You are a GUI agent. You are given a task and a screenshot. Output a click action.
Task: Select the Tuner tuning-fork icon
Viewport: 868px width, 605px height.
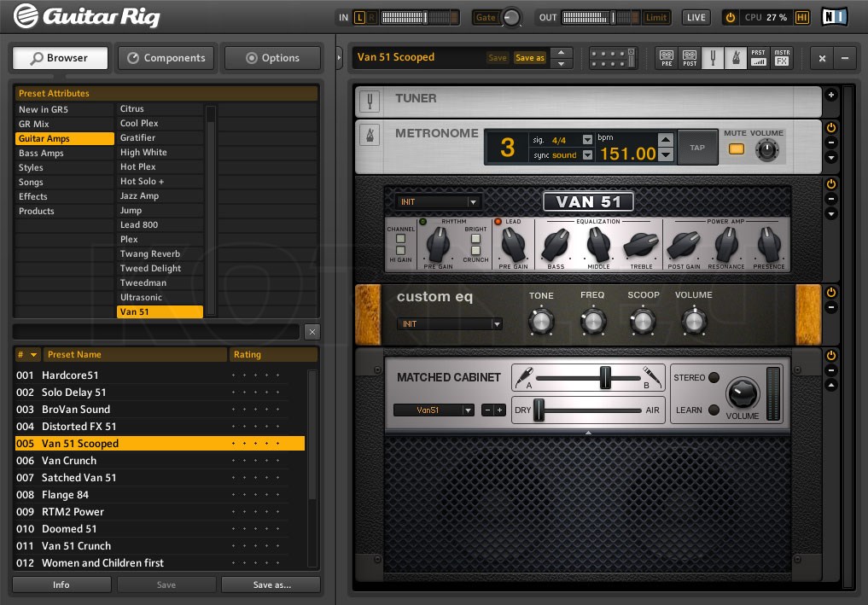pyautogui.click(x=712, y=57)
